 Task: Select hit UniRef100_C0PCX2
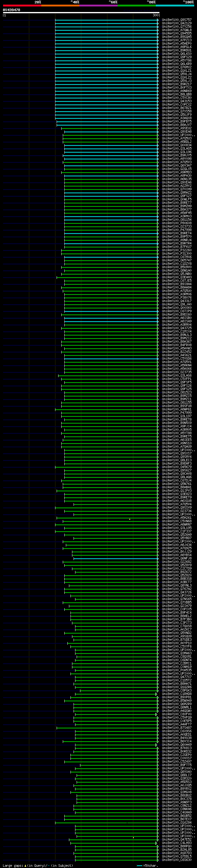[x=177, y=104]
